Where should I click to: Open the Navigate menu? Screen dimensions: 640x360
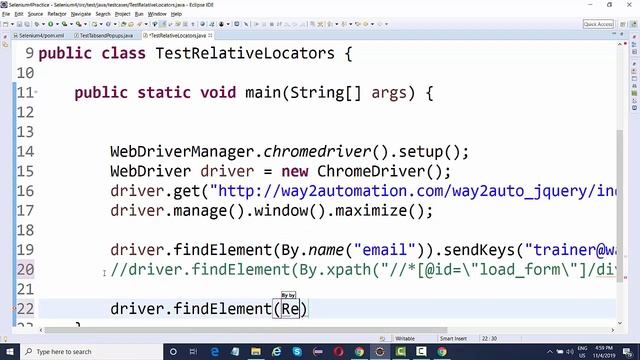[x=81, y=14]
